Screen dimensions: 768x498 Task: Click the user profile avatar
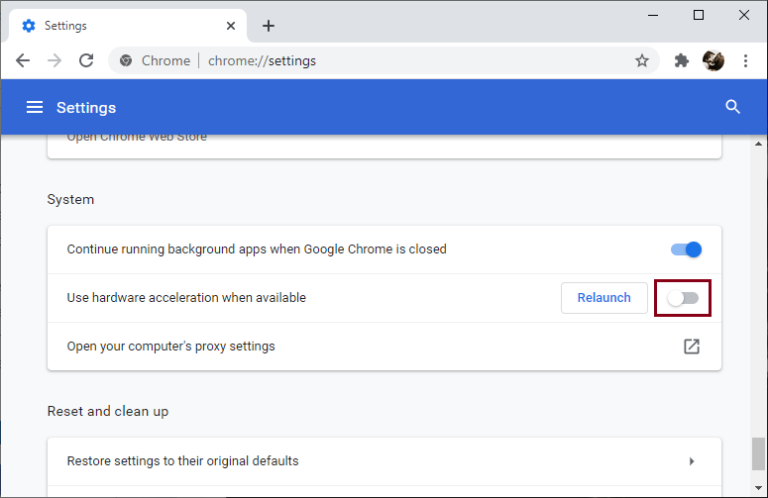[x=713, y=61]
